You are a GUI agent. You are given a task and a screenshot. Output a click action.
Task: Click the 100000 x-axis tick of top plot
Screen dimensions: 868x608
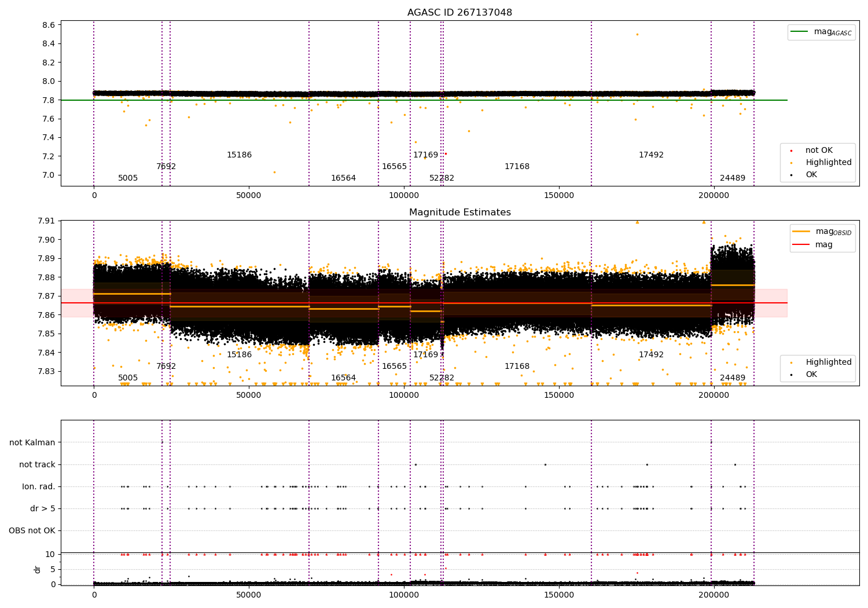click(x=404, y=196)
